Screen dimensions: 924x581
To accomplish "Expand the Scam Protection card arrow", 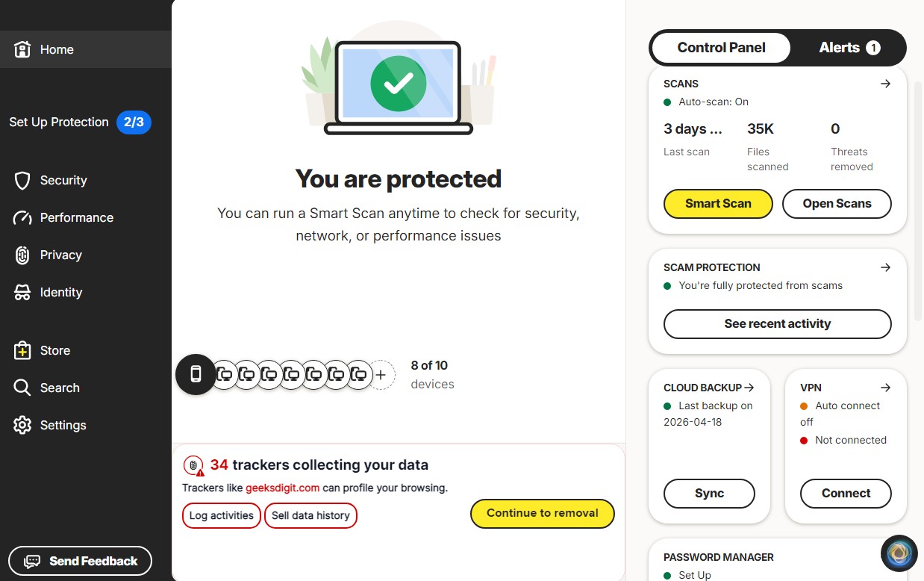I will click(x=885, y=267).
